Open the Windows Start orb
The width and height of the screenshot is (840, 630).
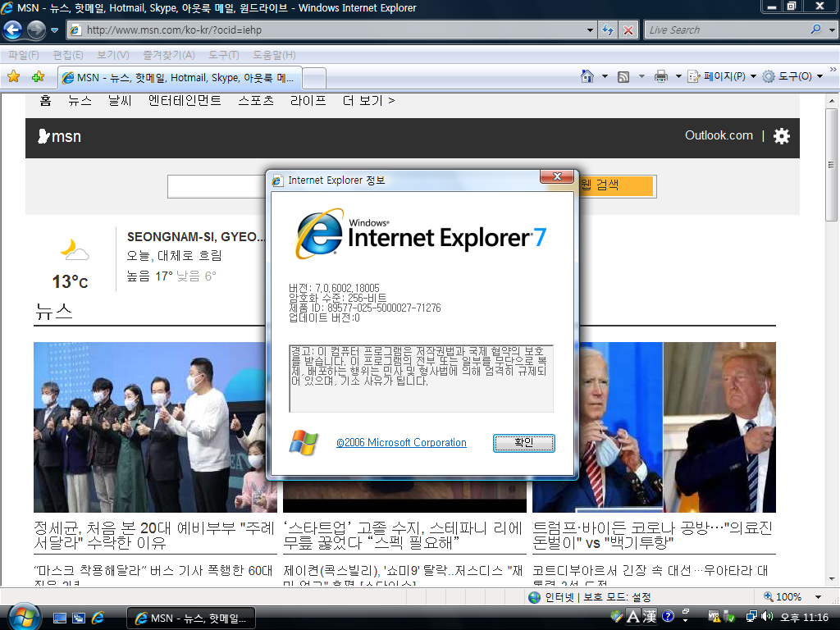24,617
